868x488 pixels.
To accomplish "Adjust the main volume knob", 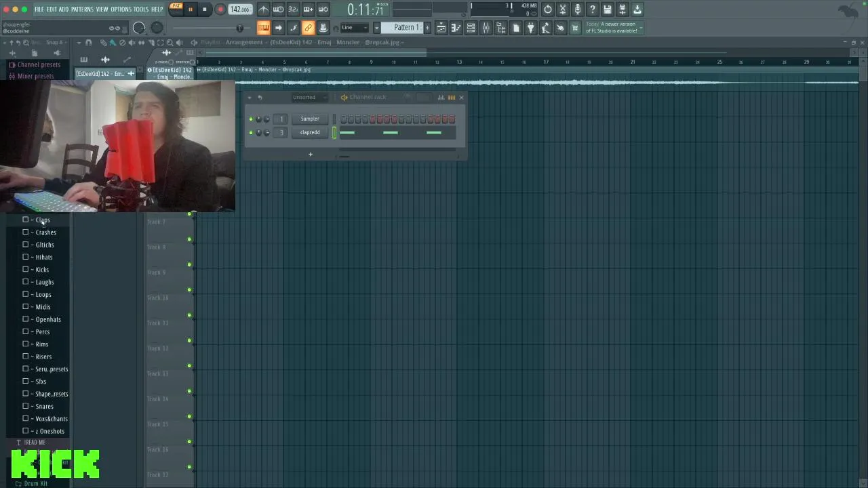I will [x=139, y=28].
